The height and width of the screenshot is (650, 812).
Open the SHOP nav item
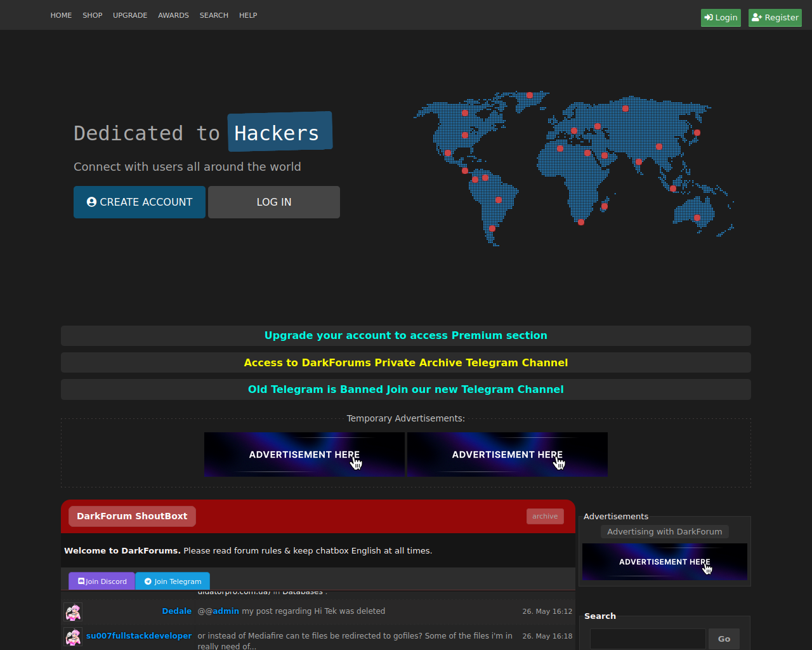coord(92,15)
